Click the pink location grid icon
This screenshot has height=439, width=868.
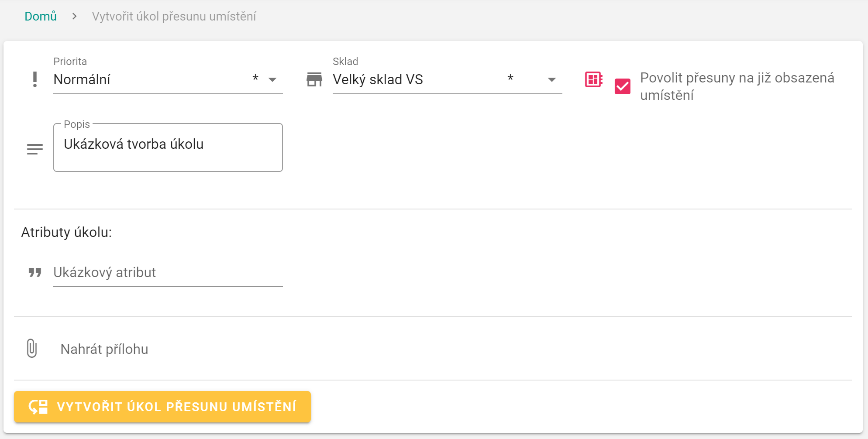click(x=593, y=79)
